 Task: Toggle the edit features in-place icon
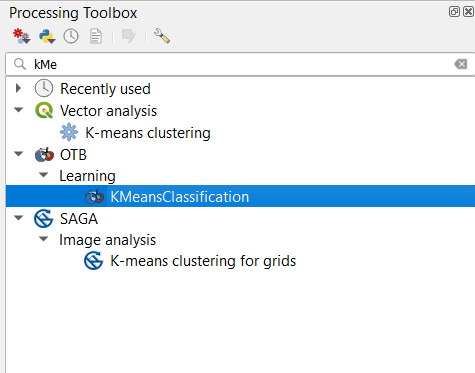(x=129, y=36)
